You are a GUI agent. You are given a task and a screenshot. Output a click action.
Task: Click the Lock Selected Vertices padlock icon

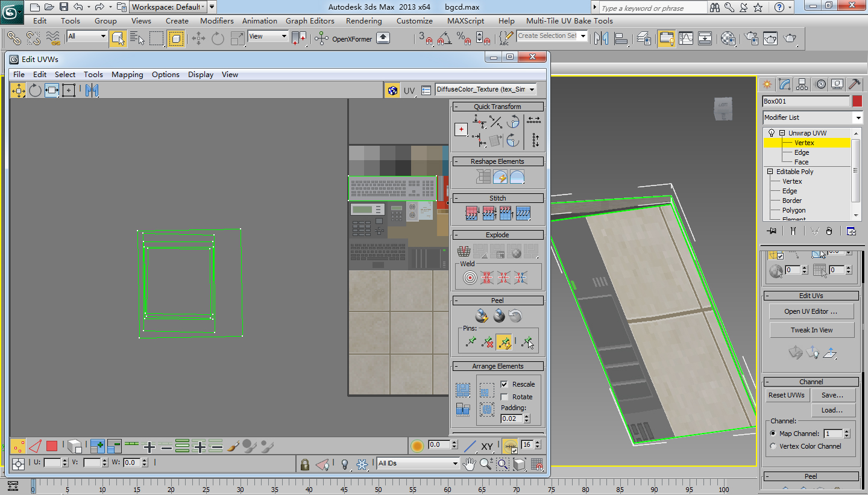click(x=305, y=464)
